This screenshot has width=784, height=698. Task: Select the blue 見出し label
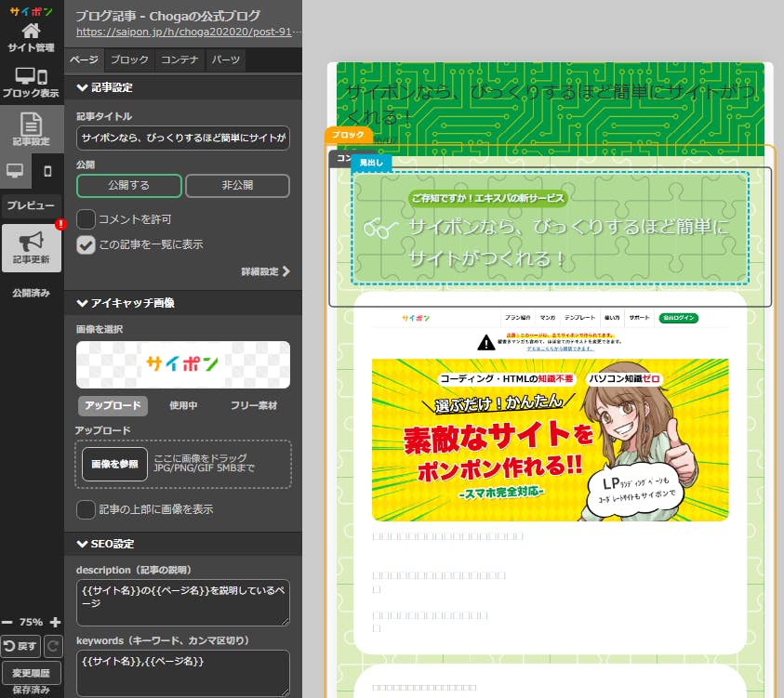(x=371, y=163)
